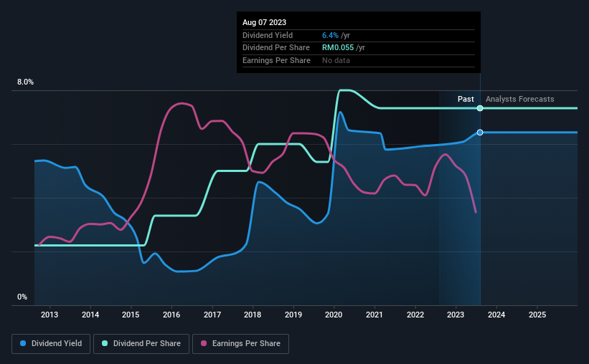
Task: Click the 2014 x-axis label
Action: coord(90,315)
